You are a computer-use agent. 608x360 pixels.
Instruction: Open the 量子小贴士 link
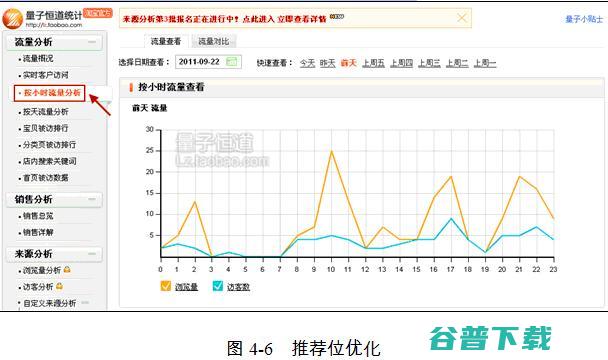pos(584,19)
